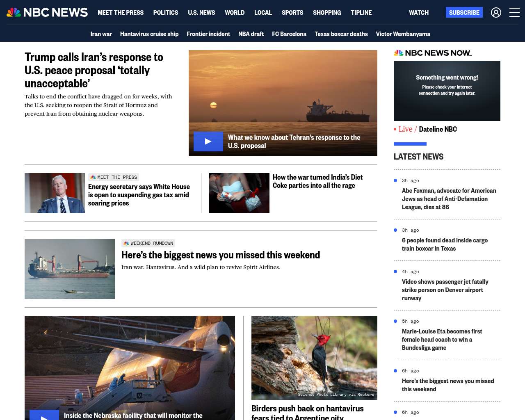Open the NBC News logo homepage
Viewport: 525px width, 420px height.
(47, 12)
